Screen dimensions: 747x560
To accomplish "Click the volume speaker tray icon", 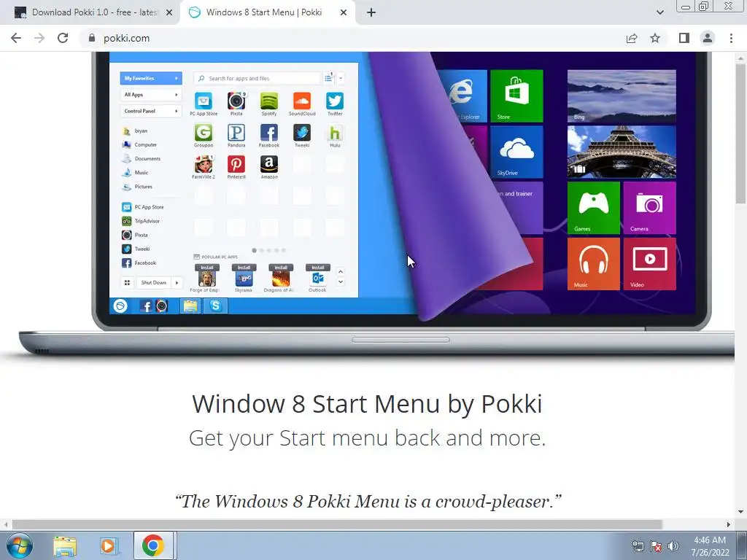I will tap(673, 546).
